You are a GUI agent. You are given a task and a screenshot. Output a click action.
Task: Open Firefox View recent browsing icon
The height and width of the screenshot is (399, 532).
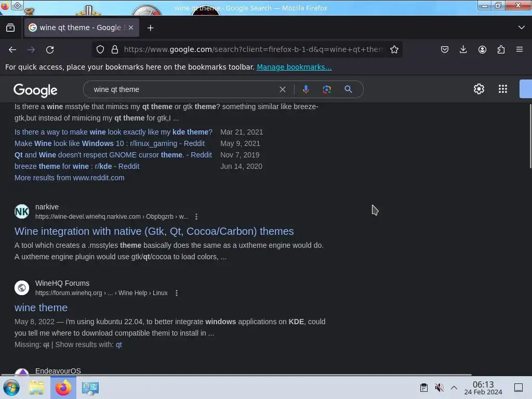pyautogui.click(x=10, y=28)
